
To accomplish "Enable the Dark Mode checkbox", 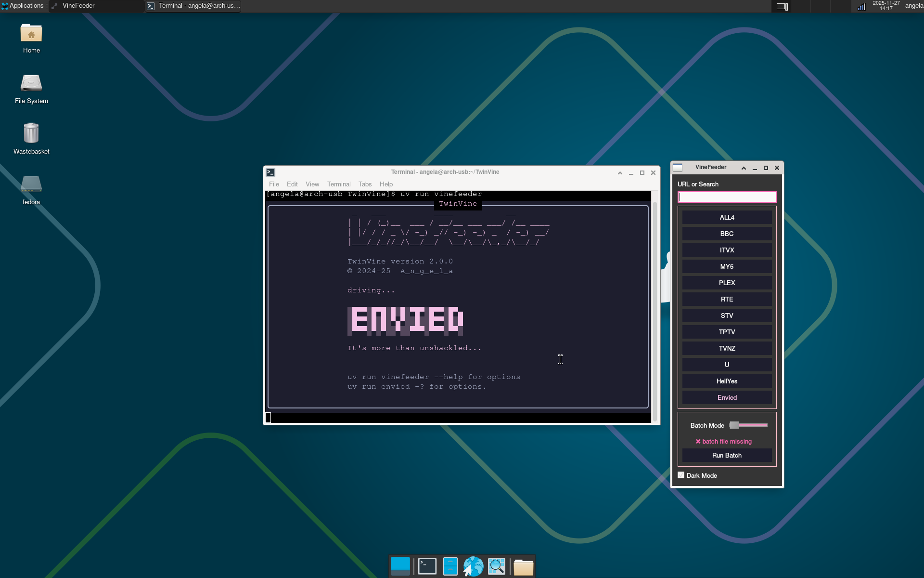I will pos(681,475).
